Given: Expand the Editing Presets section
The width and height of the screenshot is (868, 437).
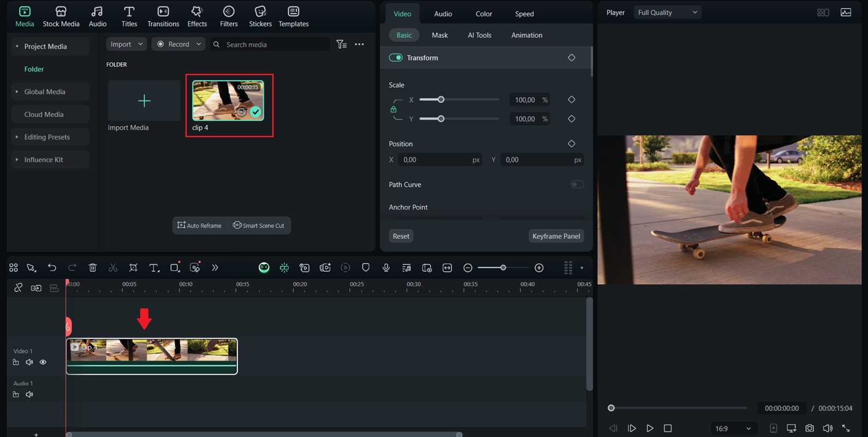Looking at the screenshot, I should tap(17, 137).
